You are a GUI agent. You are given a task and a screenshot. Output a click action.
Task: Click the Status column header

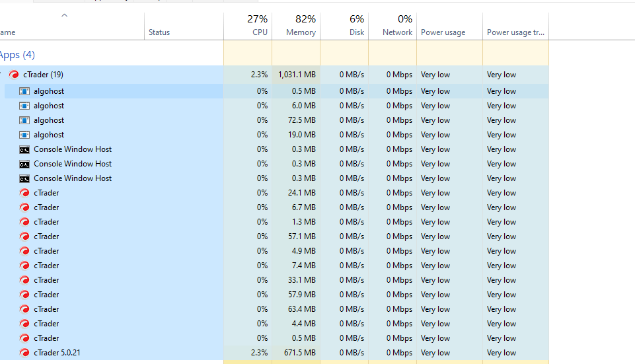(184, 26)
